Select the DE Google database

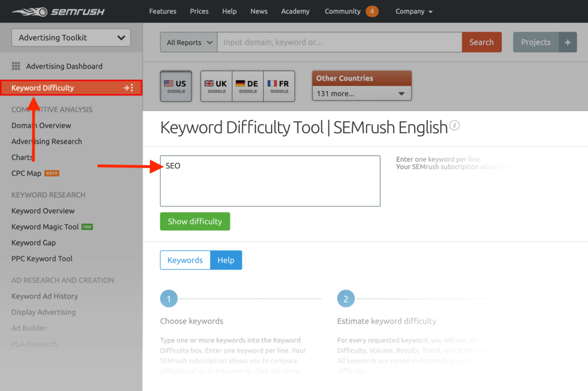(247, 86)
